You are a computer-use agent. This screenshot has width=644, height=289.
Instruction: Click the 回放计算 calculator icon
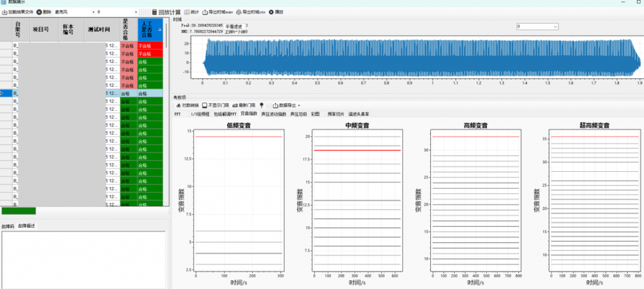[x=155, y=12]
